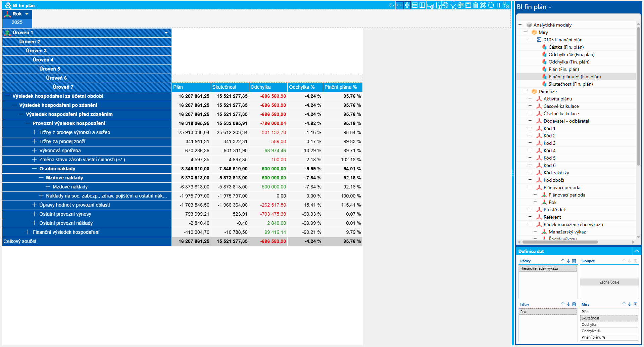Select Rok in the Filtry list

click(x=548, y=312)
